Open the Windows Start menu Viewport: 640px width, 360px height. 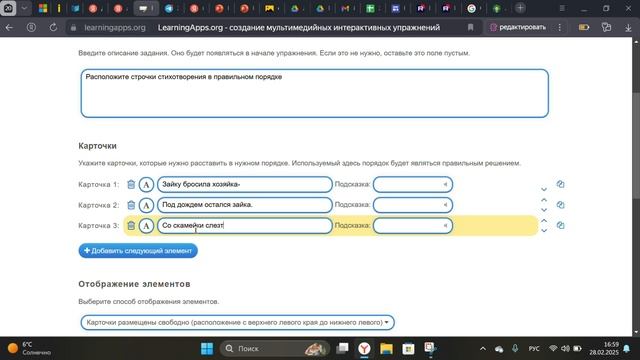(207, 349)
